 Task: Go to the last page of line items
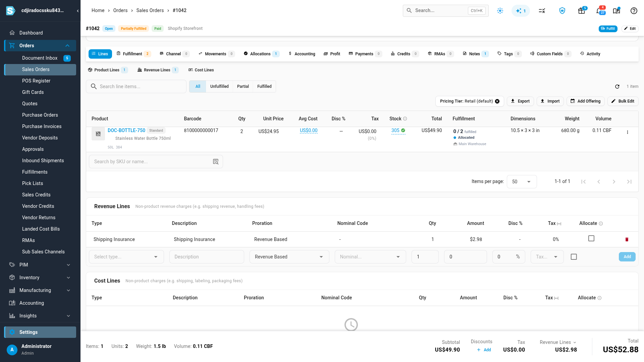(629, 182)
